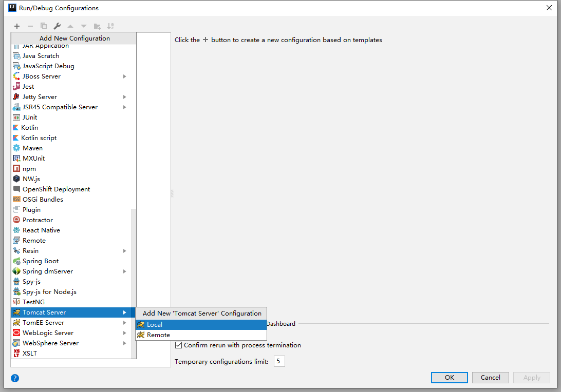Click the Apply button
This screenshot has height=392, width=561.
tap(532, 377)
